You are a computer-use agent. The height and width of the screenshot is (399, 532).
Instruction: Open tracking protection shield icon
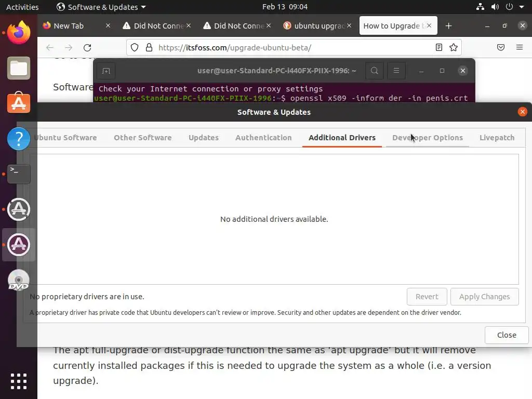(x=135, y=47)
